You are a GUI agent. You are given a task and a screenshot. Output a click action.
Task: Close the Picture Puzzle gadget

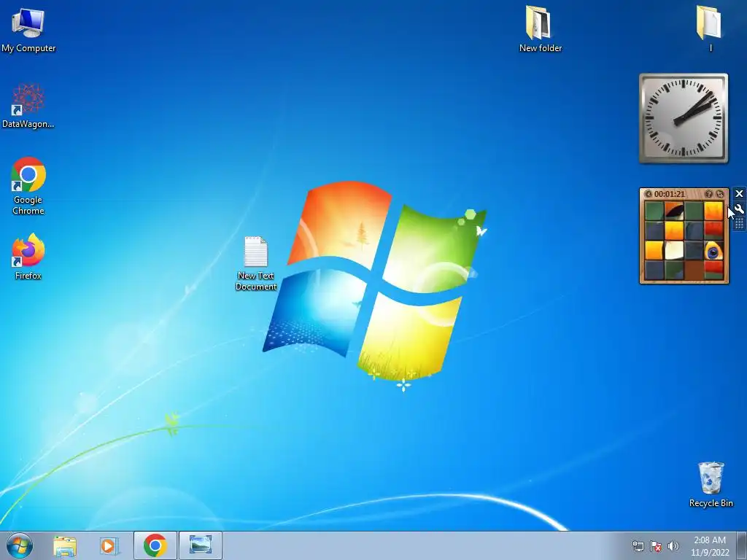click(739, 193)
